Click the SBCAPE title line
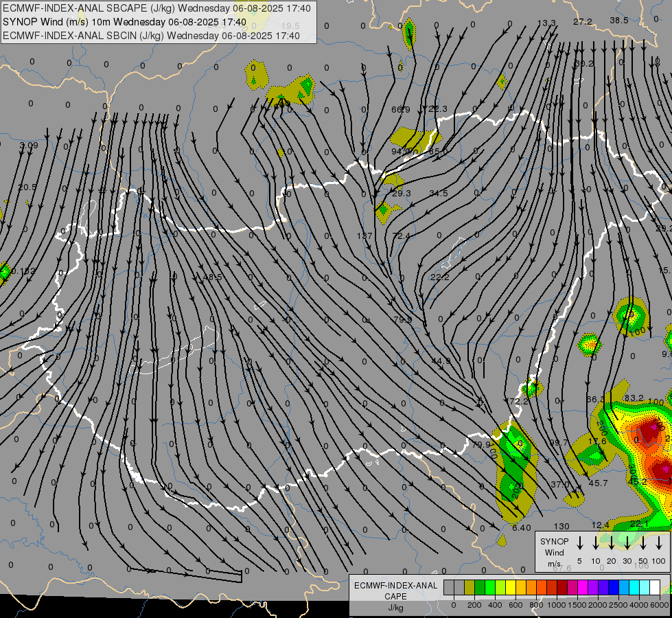Viewport: 672px width, 618px height. coord(157,8)
